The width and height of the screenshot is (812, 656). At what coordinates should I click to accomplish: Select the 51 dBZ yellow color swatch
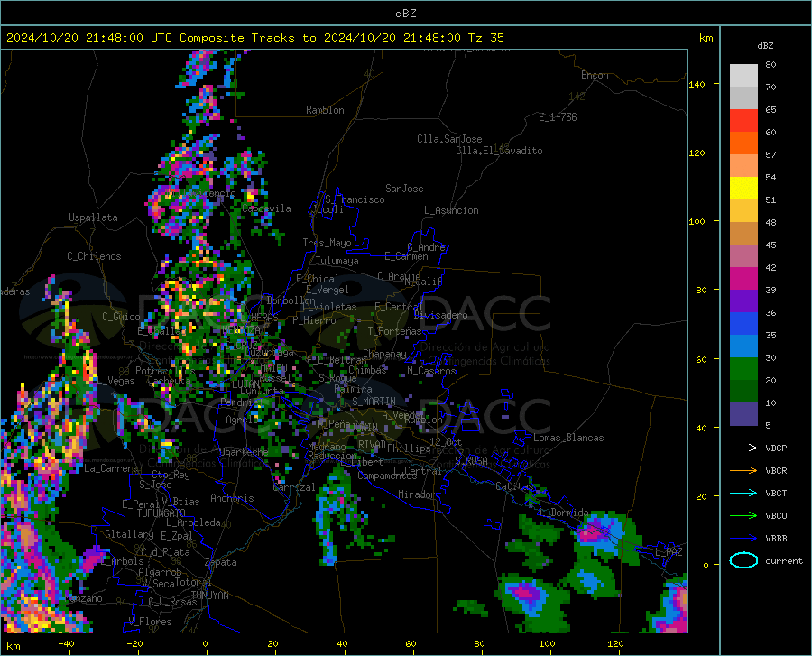coord(743,188)
